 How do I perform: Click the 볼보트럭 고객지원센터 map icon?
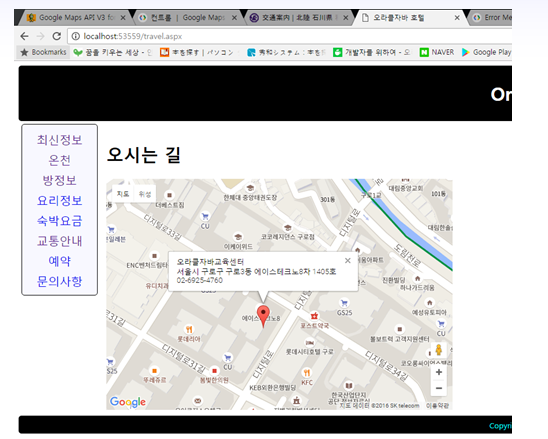click(x=399, y=329)
